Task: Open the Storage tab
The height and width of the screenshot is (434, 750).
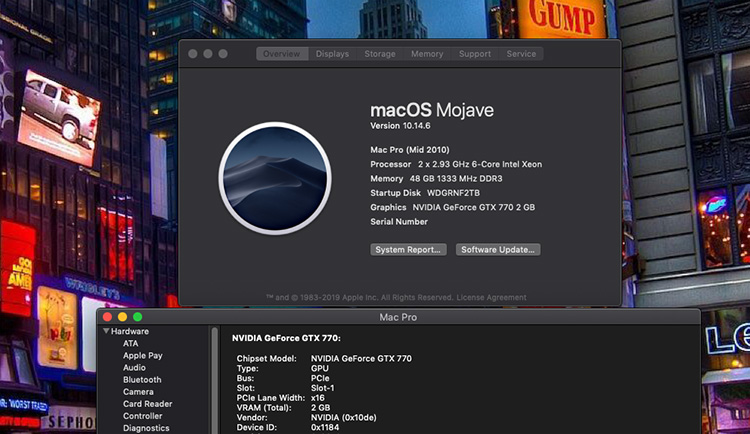Action: tap(380, 54)
